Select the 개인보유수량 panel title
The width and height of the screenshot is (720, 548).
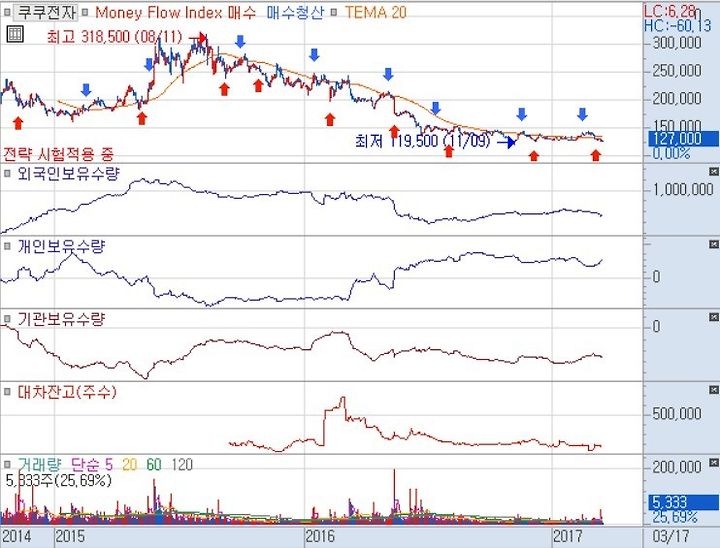click(61, 246)
